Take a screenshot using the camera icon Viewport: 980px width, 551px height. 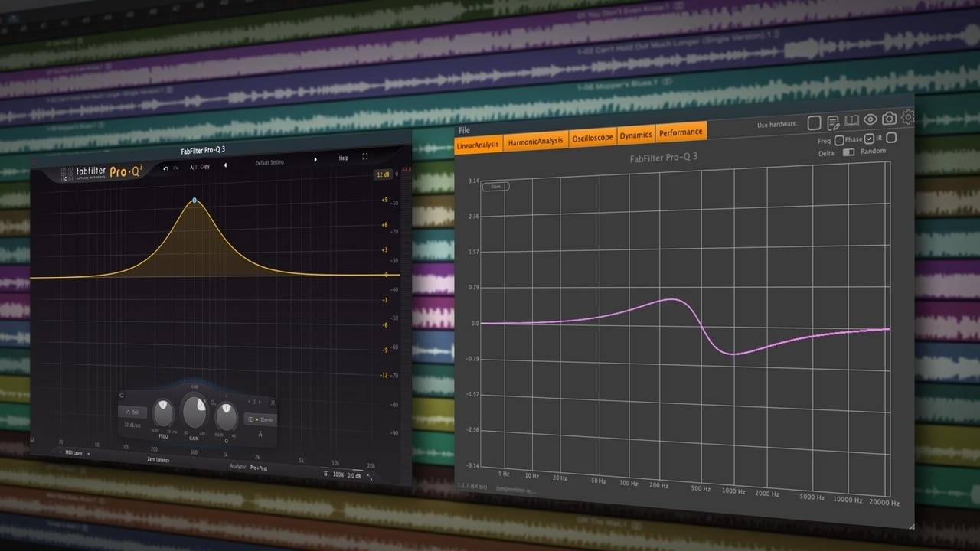point(888,119)
